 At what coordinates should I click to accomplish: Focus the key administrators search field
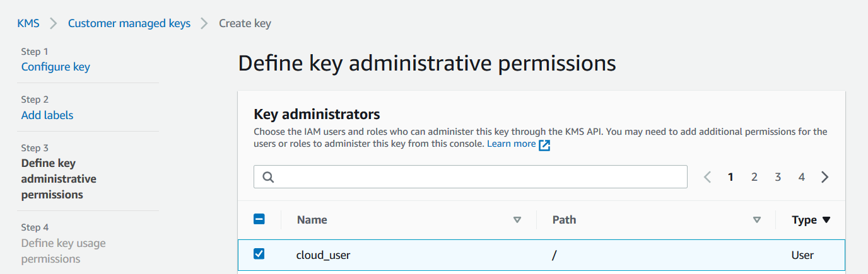[479, 177]
